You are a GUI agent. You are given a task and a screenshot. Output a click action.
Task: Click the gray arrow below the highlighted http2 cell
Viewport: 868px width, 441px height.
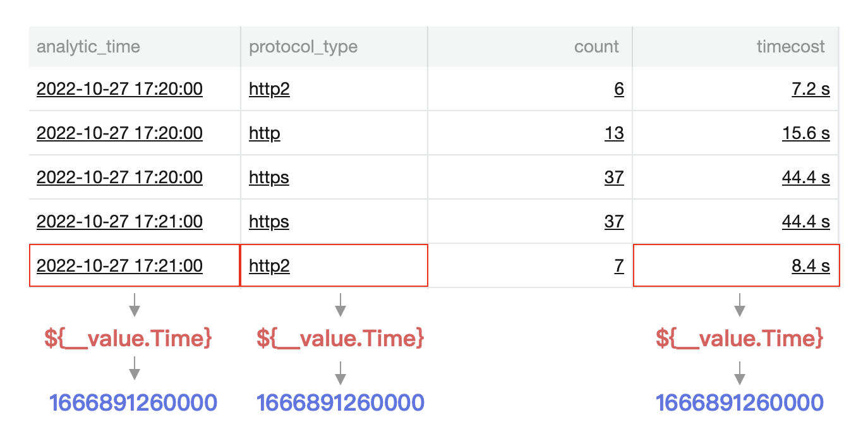coord(341,305)
